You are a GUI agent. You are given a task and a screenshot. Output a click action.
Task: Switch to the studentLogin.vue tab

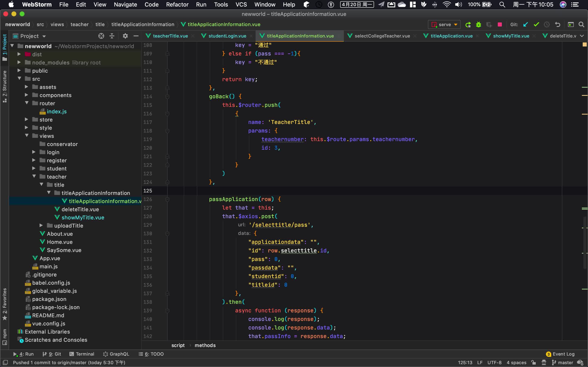pyautogui.click(x=227, y=36)
